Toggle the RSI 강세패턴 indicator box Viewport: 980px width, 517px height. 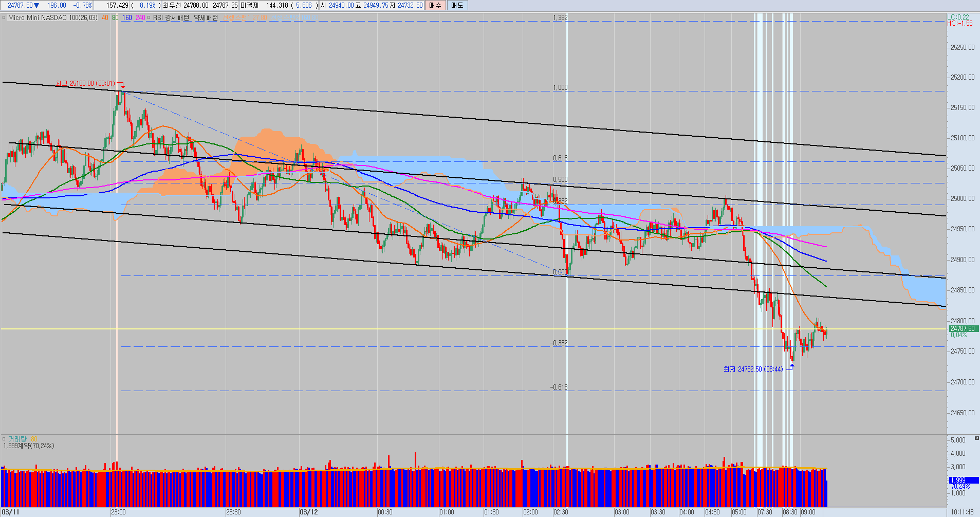point(149,17)
